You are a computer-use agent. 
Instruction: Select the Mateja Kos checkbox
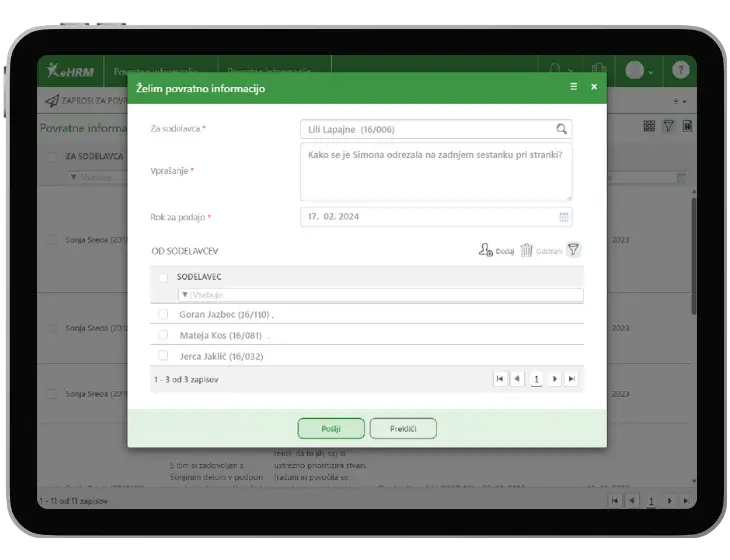(163, 335)
